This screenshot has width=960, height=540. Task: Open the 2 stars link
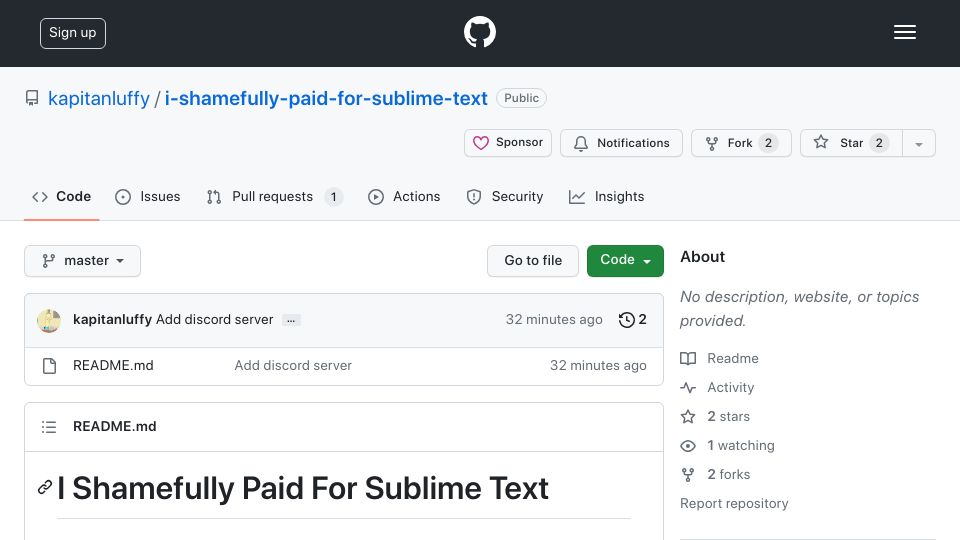pos(715,416)
